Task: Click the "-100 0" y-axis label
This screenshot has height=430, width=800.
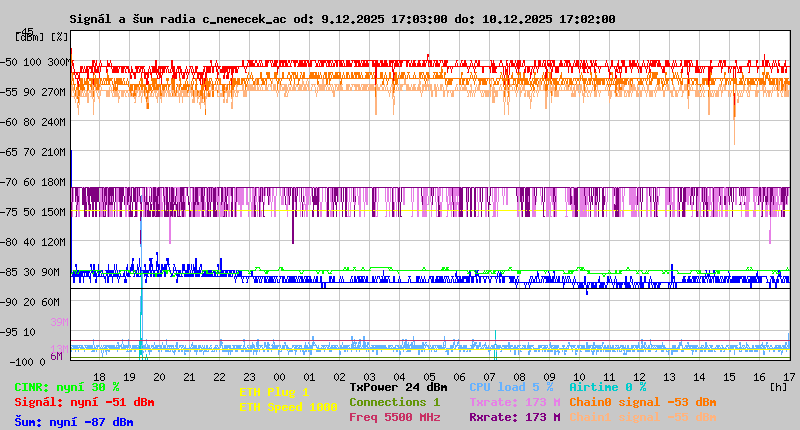Action: [x=27, y=362]
